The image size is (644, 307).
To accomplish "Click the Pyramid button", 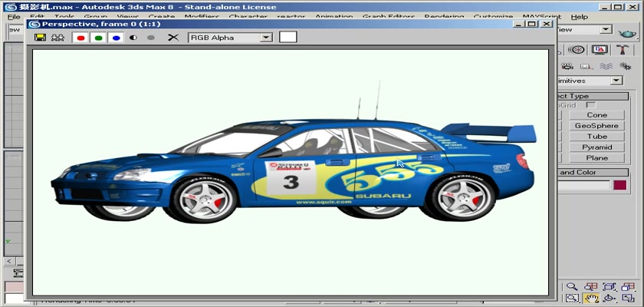I will pyautogui.click(x=596, y=147).
